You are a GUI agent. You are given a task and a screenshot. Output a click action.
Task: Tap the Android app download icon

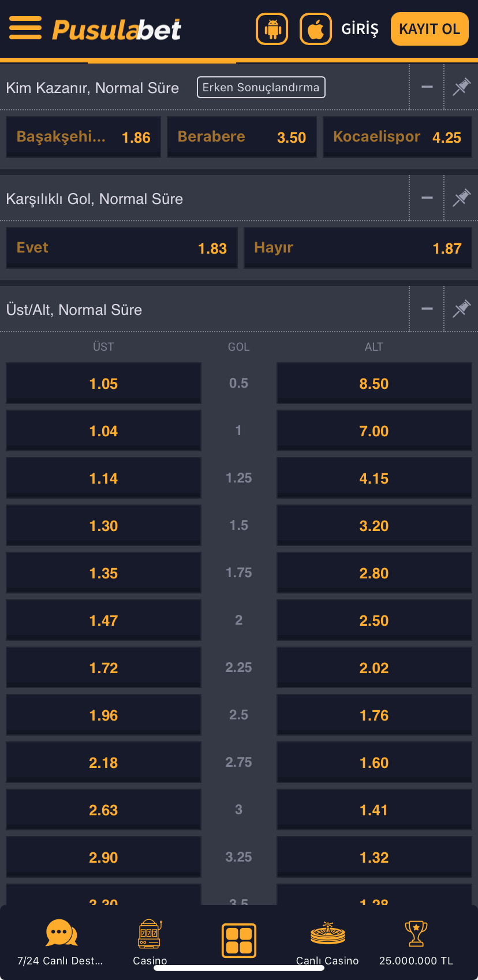pyautogui.click(x=272, y=29)
